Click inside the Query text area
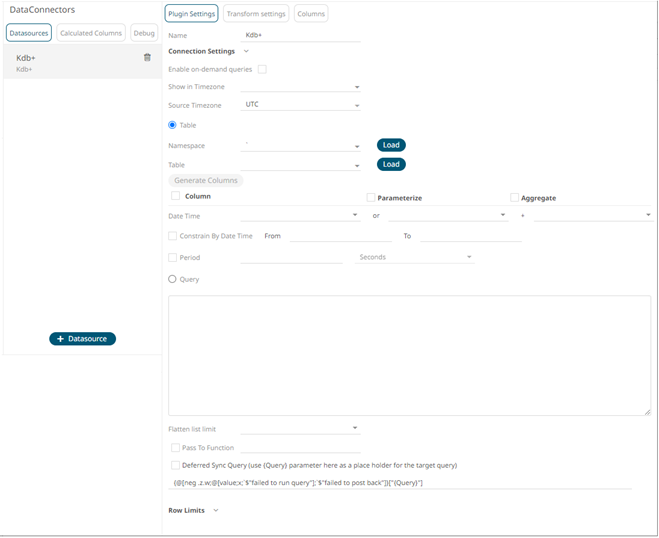 (410, 355)
